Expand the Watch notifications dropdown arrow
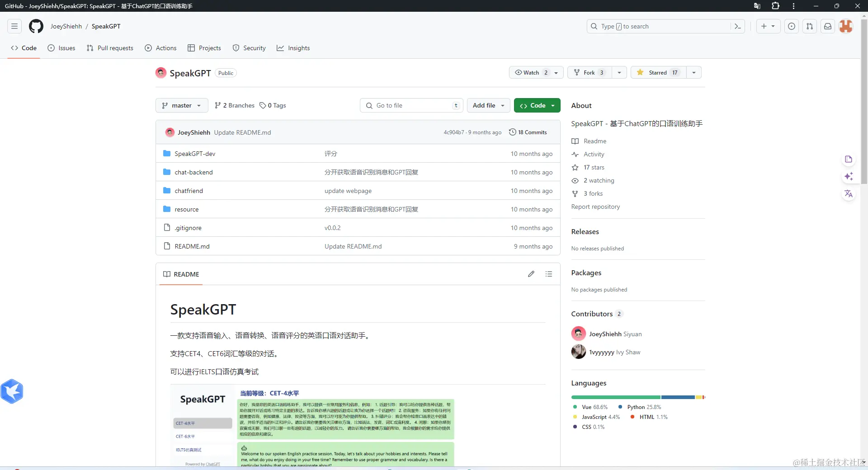The image size is (868, 470). (x=557, y=72)
